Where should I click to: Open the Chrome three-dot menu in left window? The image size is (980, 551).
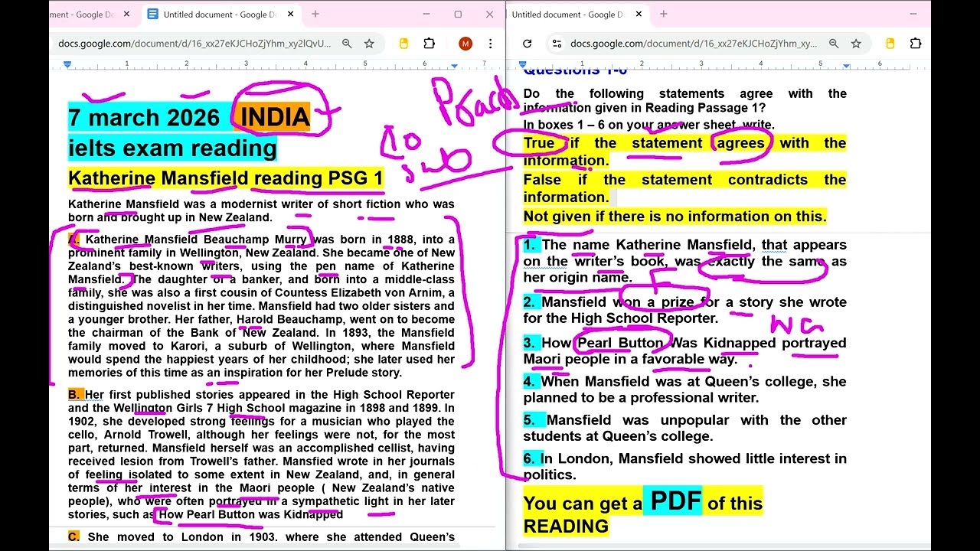(491, 44)
